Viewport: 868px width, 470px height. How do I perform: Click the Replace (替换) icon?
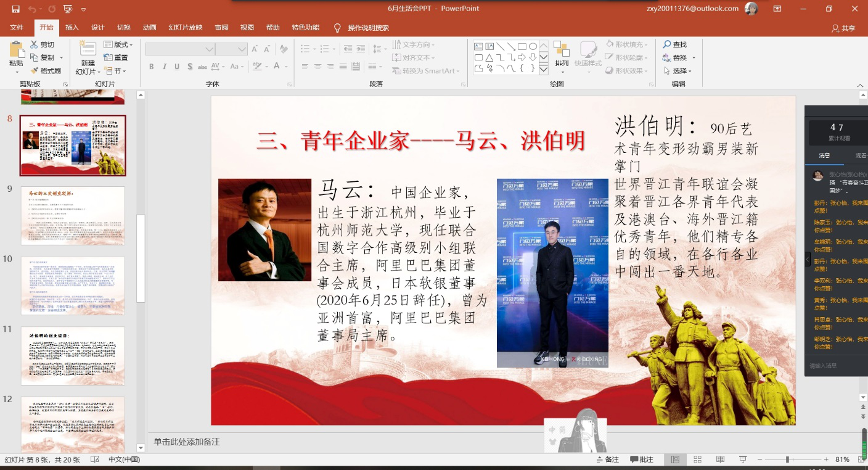667,57
